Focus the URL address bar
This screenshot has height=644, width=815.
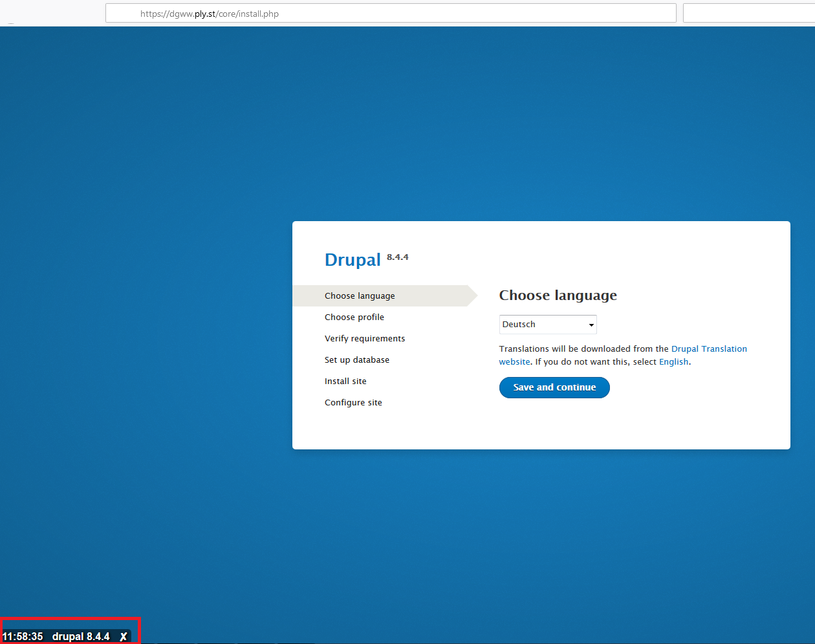pos(391,14)
